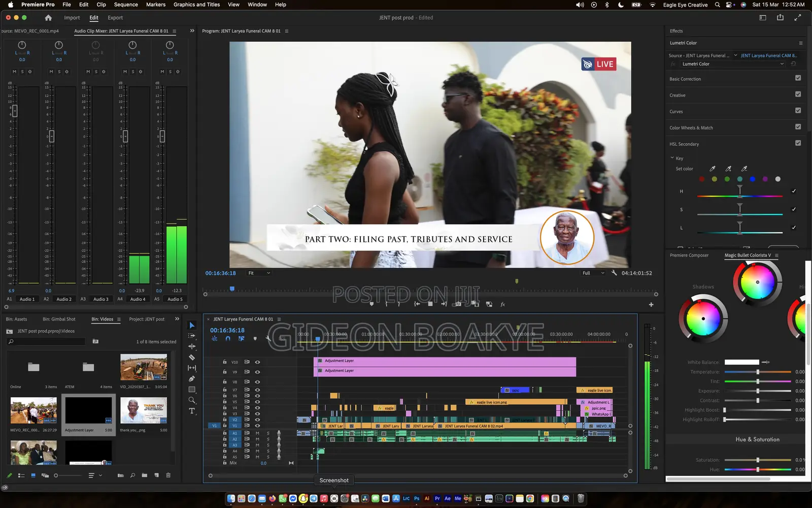The image size is (812, 508).
Task: Switch Project panel to List view
Action: (21, 475)
